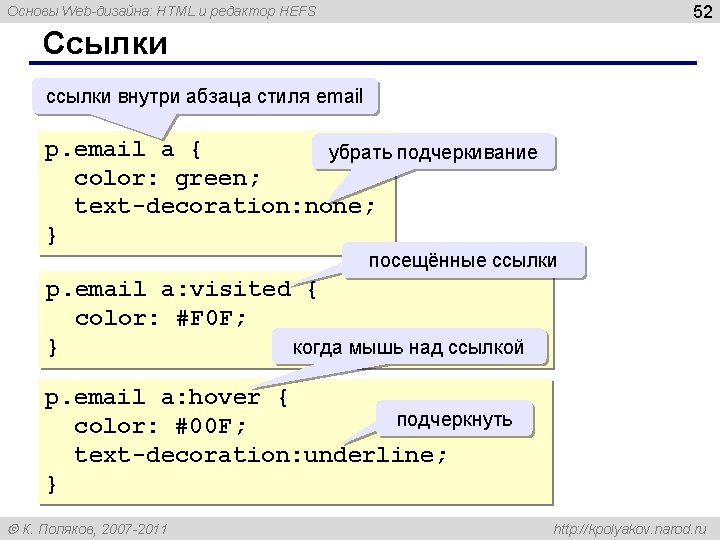The image size is (720, 540).
Task: Click callout "убрать подчеркивание"
Action: pyautogui.click(x=433, y=152)
